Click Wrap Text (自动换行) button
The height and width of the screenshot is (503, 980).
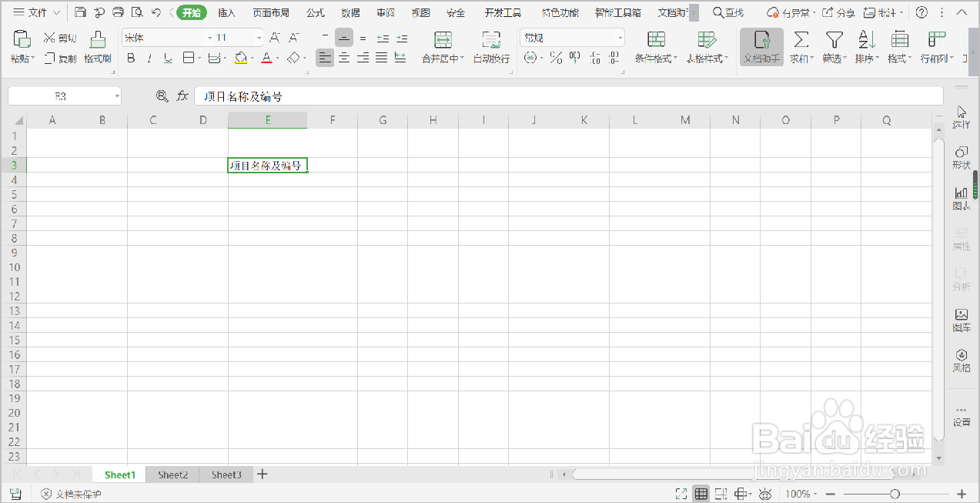coord(491,47)
